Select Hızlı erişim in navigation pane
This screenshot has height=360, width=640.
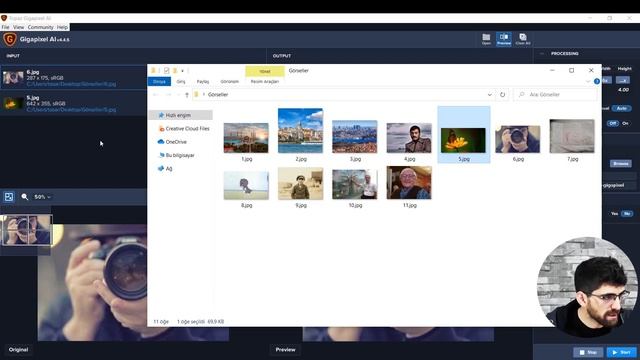coord(180,116)
